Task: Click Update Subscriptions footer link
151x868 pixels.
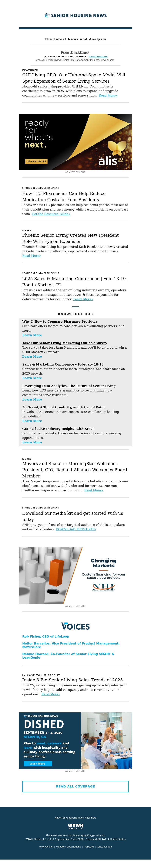Action: 69,847
